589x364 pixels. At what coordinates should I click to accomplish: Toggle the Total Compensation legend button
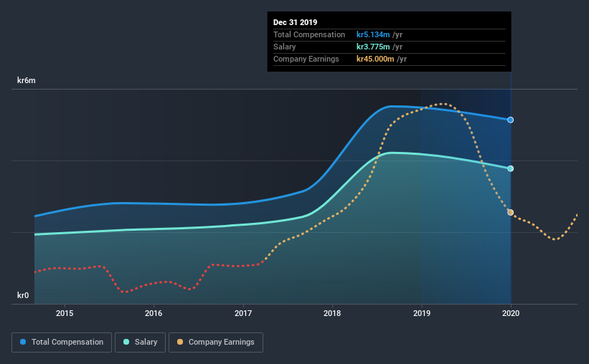pos(62,343)
